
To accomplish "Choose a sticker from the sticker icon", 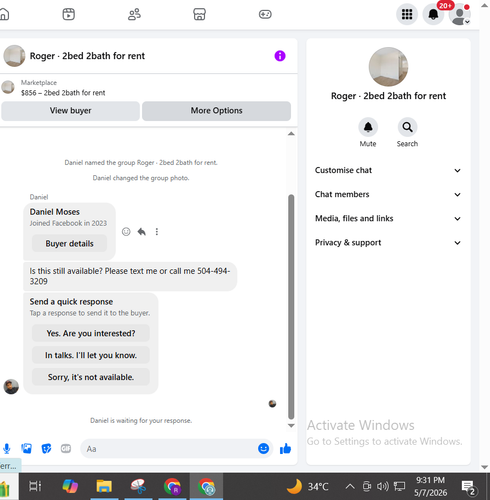I will (x=46, y=449).
